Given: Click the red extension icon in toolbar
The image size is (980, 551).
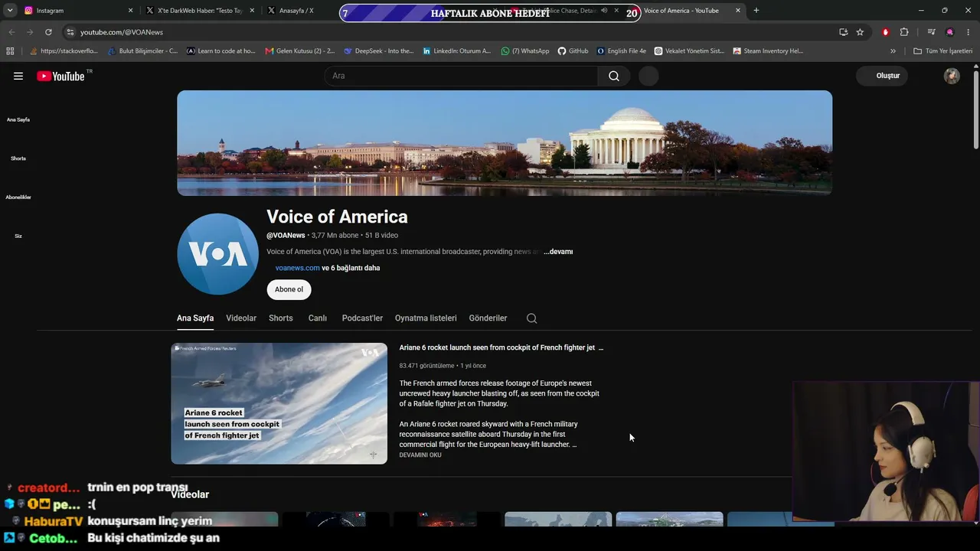Looking at the screenshot, I should tap(886, 32).
